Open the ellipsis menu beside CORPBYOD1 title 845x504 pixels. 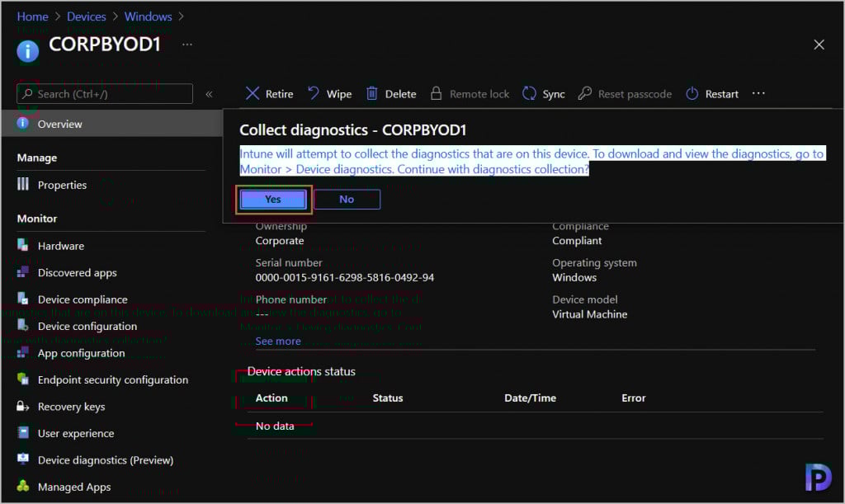(x=187, y=45)
